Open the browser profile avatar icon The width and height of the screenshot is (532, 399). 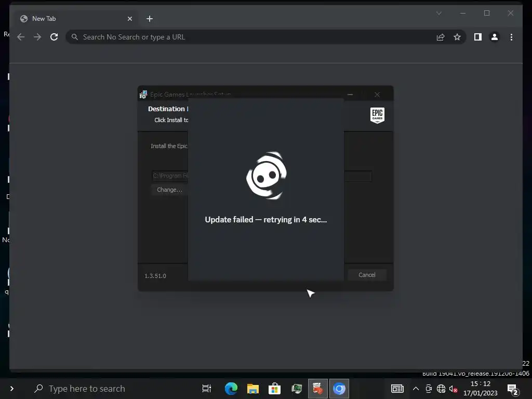click(495, 37)
